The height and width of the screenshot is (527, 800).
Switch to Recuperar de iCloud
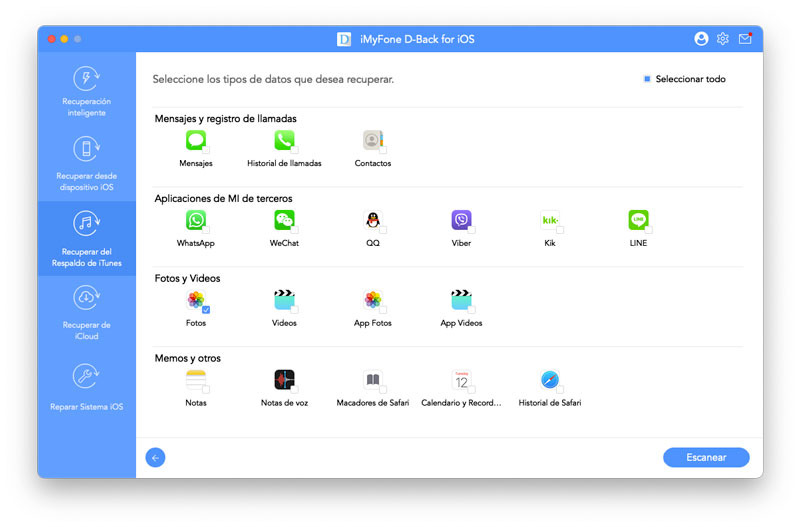[86, 313]
